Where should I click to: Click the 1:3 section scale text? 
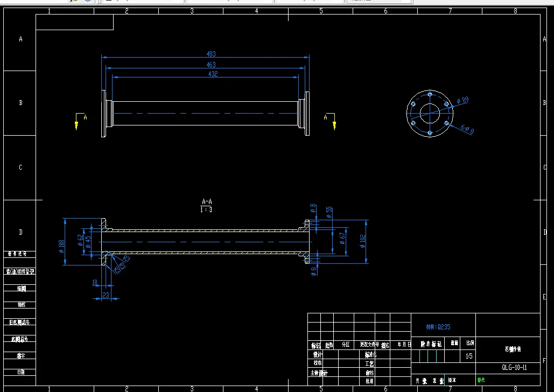tap(206, 209)
